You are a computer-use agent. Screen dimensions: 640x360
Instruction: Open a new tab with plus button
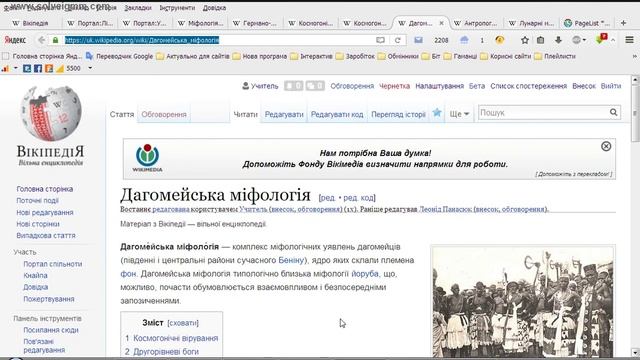coord(623,23)
